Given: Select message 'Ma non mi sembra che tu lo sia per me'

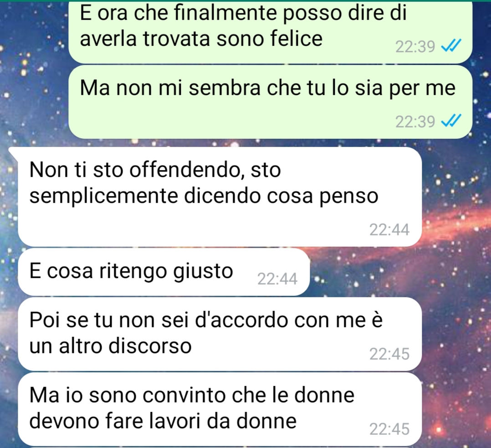Looking at the screenshot, I should (x=270, y=102).
